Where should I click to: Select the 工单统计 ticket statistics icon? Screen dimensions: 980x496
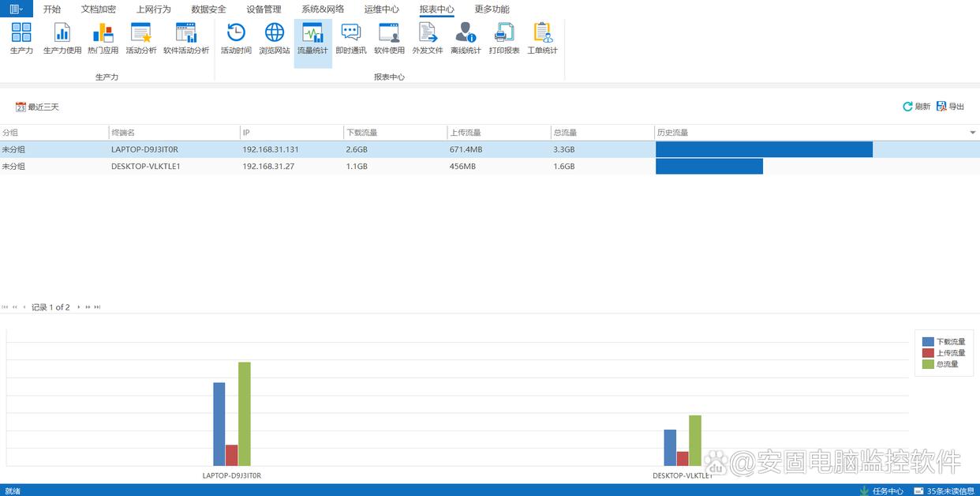542,38
